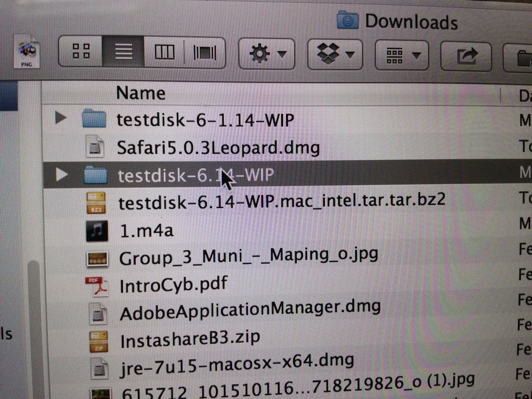The height and width of the screenshot is (399, 532).
Task: Select the testdisk bz2 archive icon
Action: point(96,202)
